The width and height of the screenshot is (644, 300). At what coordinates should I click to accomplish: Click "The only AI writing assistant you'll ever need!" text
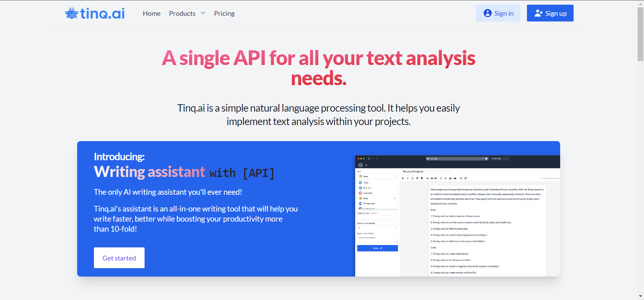point(168,192)
